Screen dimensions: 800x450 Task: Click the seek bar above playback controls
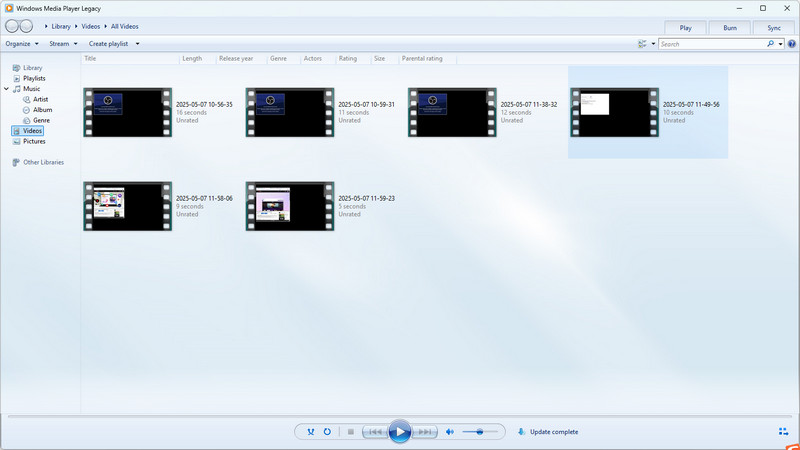pyautogui.click(x=399, y=417)
